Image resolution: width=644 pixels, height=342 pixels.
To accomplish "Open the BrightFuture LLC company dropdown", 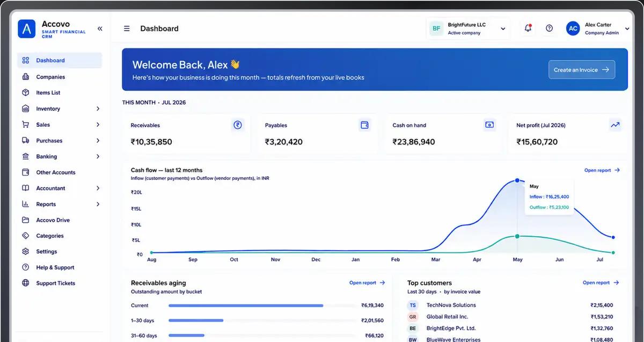I will (468, 28).
